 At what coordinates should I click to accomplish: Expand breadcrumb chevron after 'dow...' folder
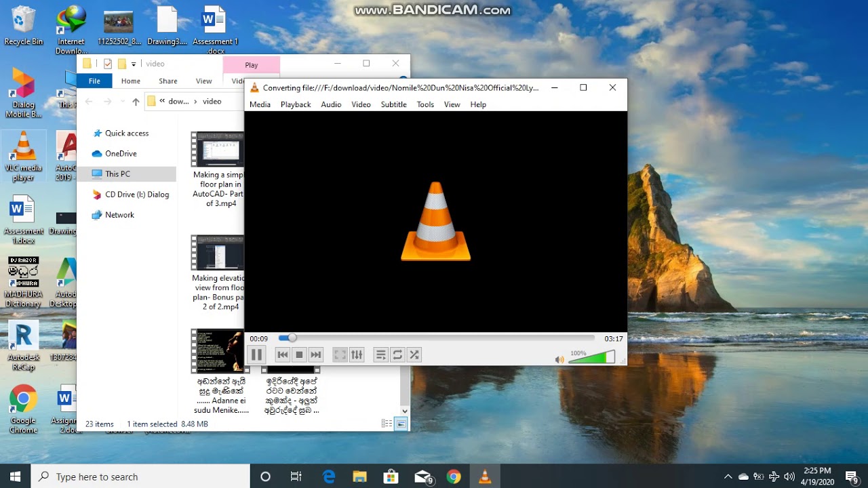click(x=195, y=101)
